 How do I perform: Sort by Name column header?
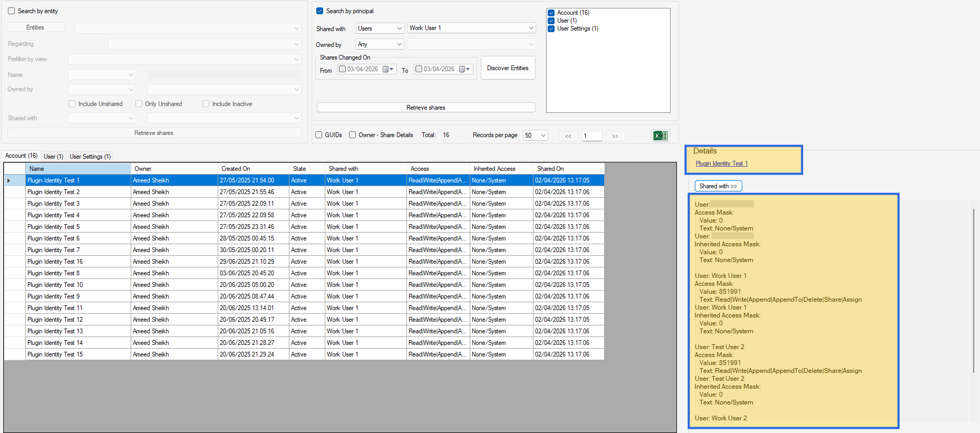pyautogui.click(x=78, y=169)
